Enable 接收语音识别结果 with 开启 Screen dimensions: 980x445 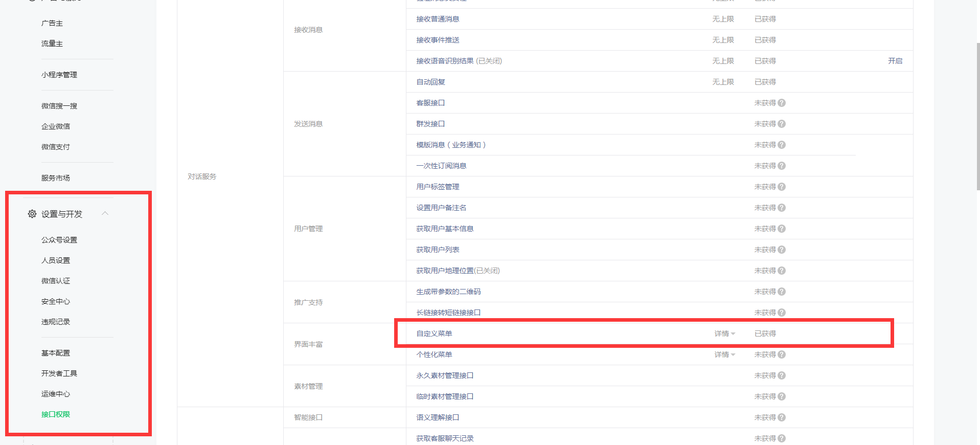click(895, 61)
